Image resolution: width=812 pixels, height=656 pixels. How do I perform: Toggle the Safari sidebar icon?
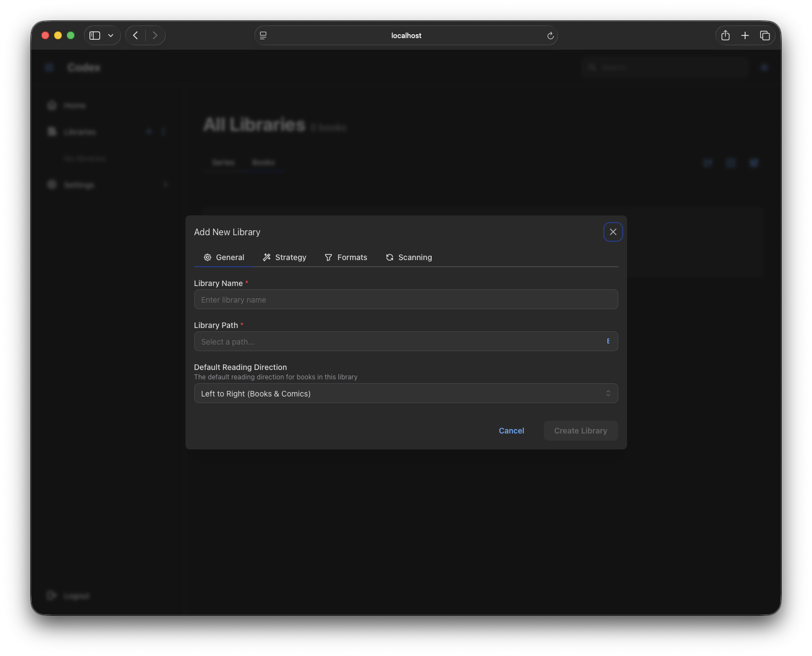(94, 35)
